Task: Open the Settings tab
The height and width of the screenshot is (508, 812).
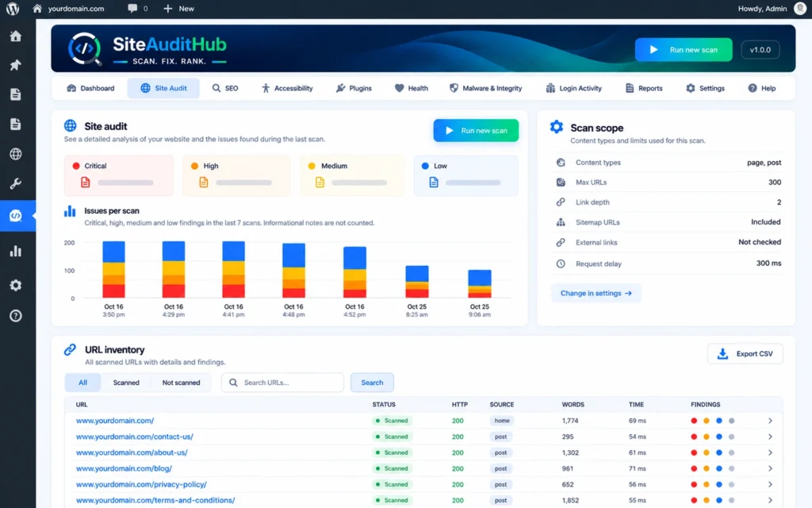Action: 705,88
